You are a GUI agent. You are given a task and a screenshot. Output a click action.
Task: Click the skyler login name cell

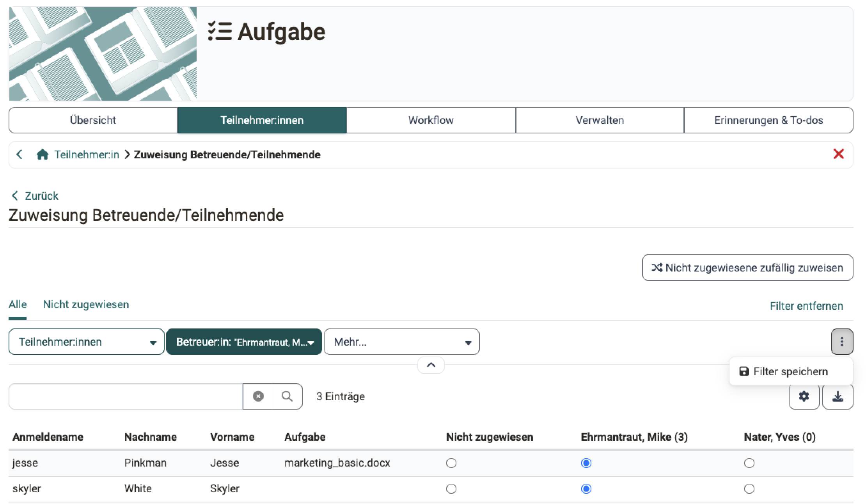(x=27, y=489)
